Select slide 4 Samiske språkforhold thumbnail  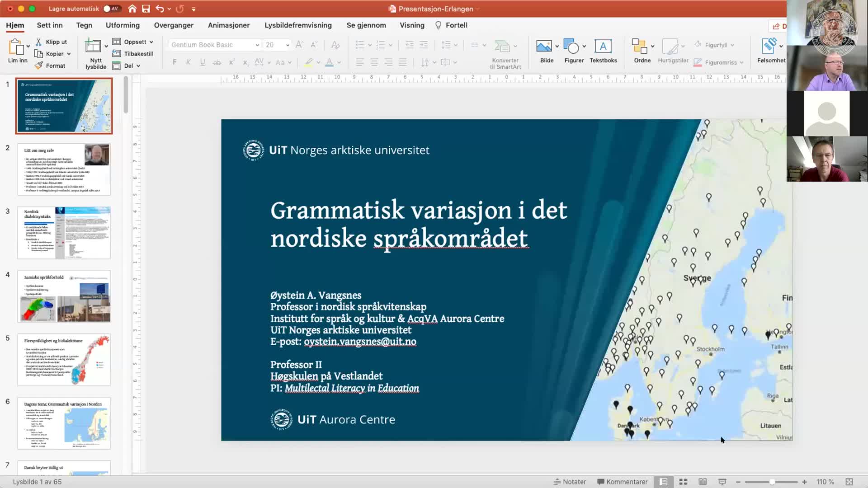(x=64, y=296)
